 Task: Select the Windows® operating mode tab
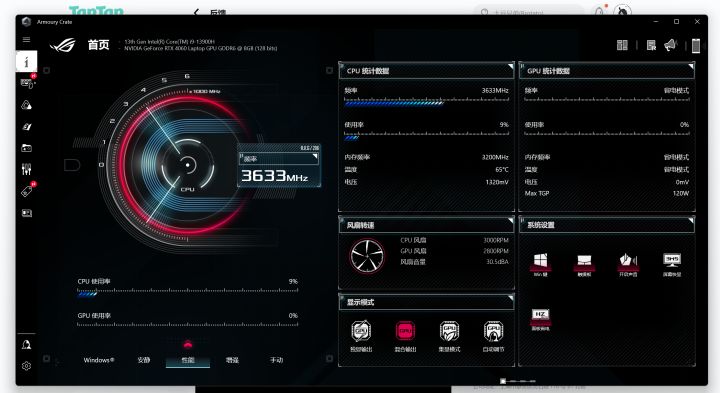click(x=99, y=360)
